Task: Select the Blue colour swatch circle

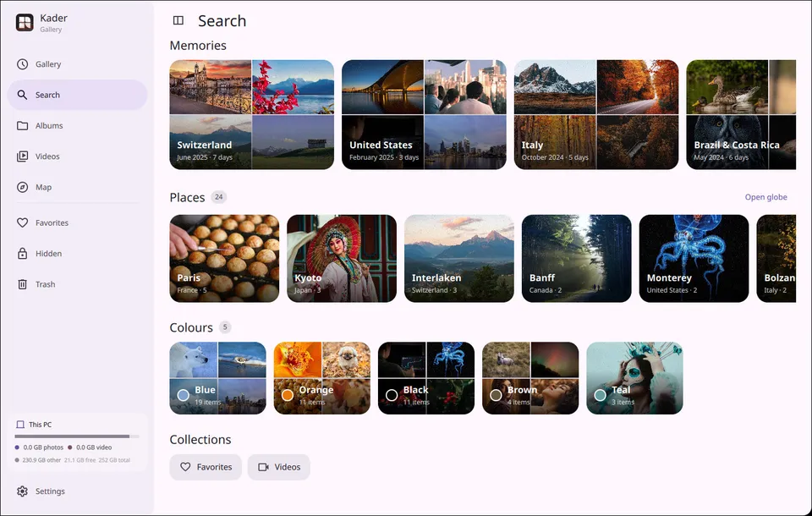Action: 183,395
